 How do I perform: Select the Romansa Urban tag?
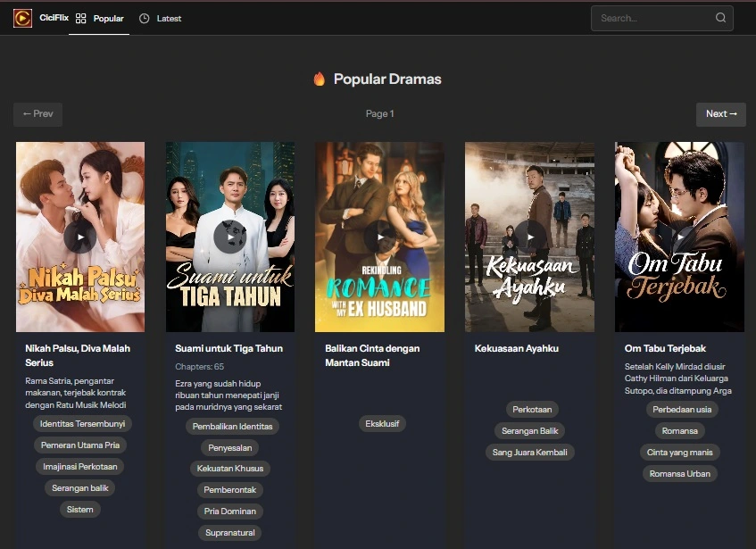pyautogui.click(x=679, y=473)
